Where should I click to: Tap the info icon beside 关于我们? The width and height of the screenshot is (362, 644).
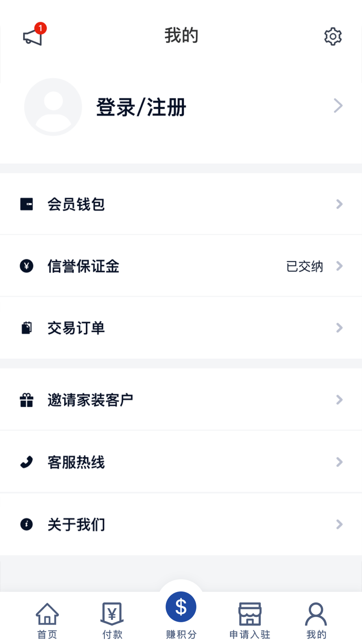click(x=26, y=524)
